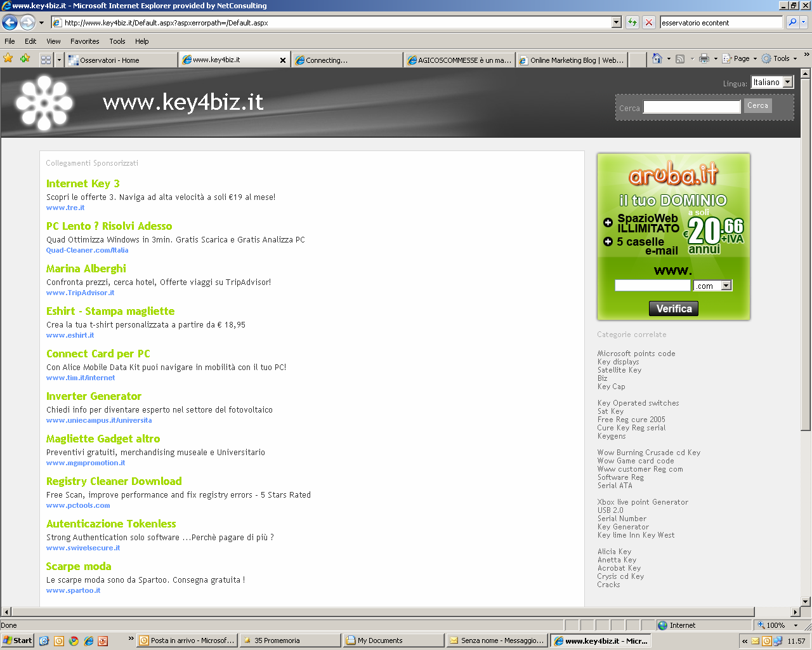The width and height of the screenshot is (812, 650).
Task: Click the horizontal scrollbar right arrow
Action: (796, 612)
